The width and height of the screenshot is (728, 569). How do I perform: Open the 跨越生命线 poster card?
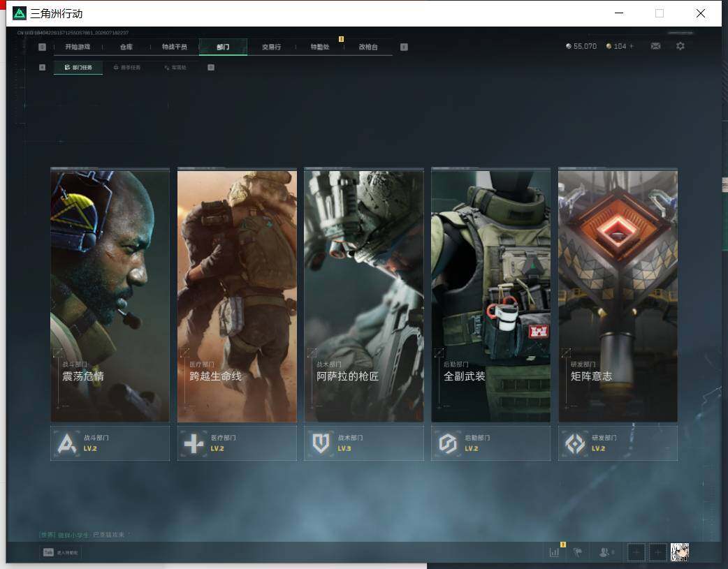tap(237, 295)
